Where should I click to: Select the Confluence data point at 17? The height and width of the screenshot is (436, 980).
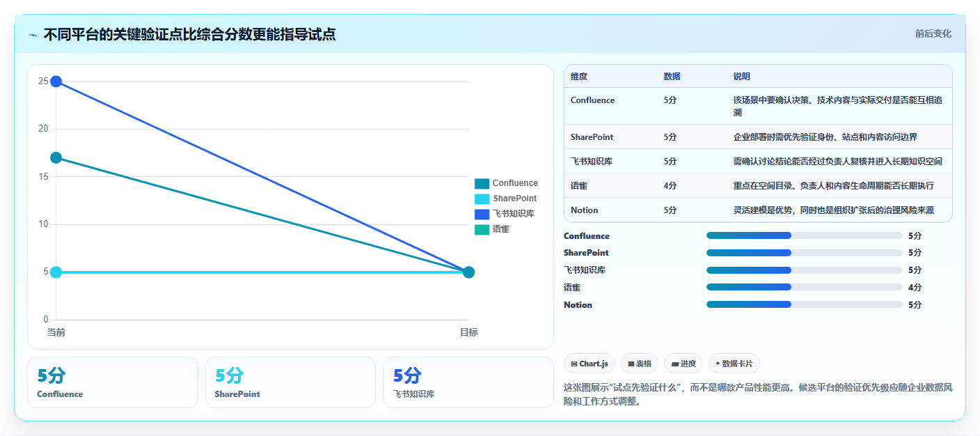tap(56, 158)
